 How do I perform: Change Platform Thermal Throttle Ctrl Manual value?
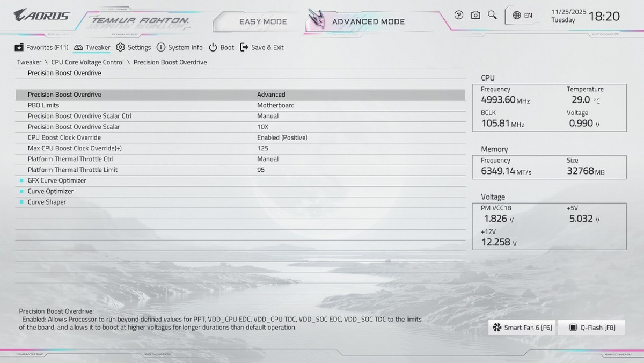tap(268, 159)
